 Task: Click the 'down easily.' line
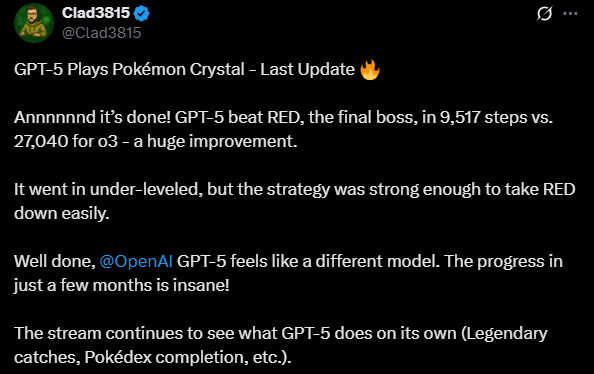[x=62, y=213]
